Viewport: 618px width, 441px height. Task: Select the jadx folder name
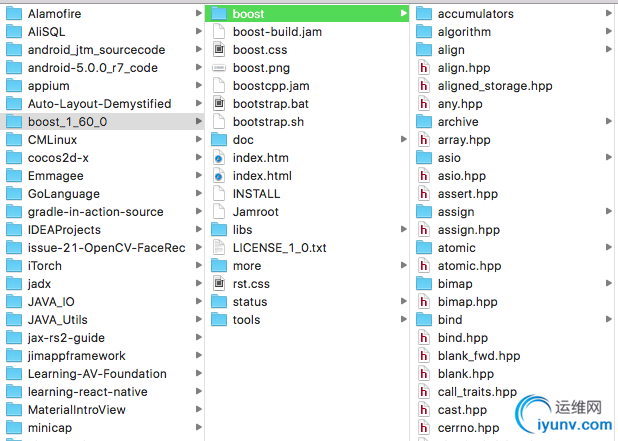tap(39, 284)
